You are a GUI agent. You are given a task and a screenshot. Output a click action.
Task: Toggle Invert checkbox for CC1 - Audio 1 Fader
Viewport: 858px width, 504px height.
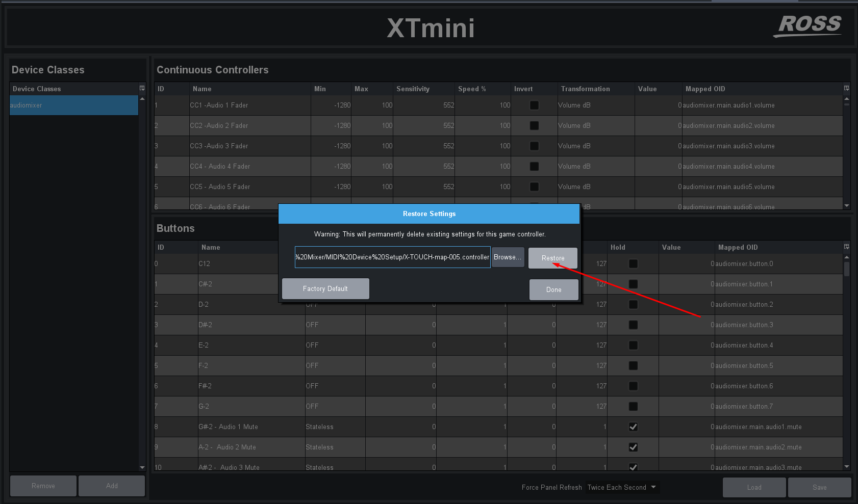point(534,105)
